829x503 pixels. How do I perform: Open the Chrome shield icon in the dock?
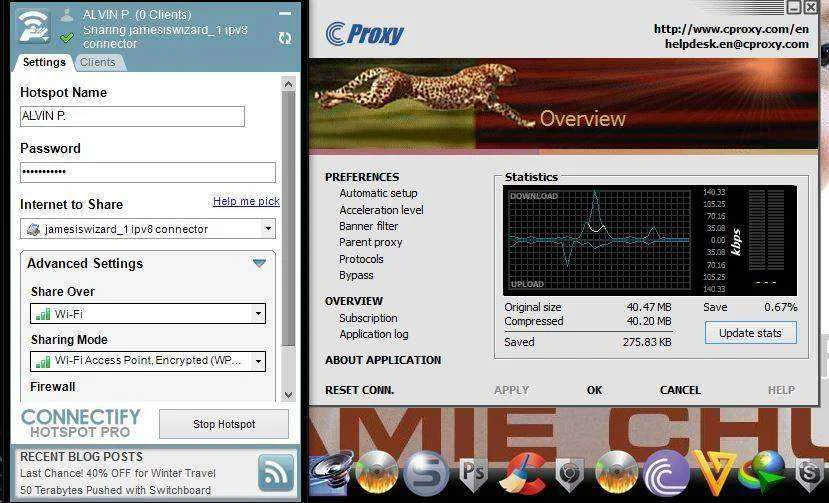click(x=569, y=474)
